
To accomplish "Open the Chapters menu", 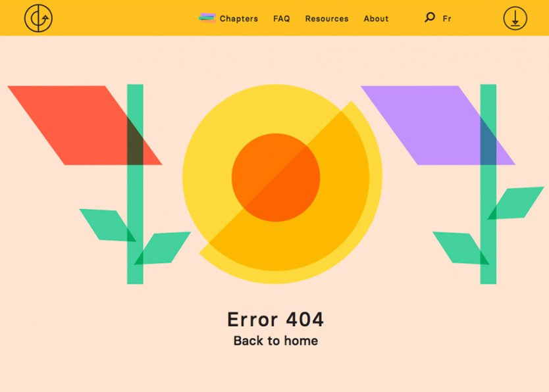I will click(238, 18).
